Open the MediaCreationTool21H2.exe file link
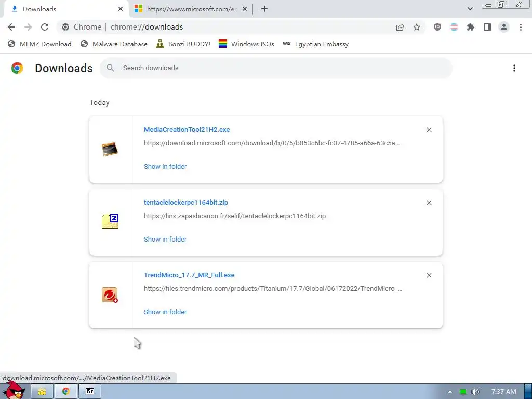532x399 pixels. click(x=187, y=129)
